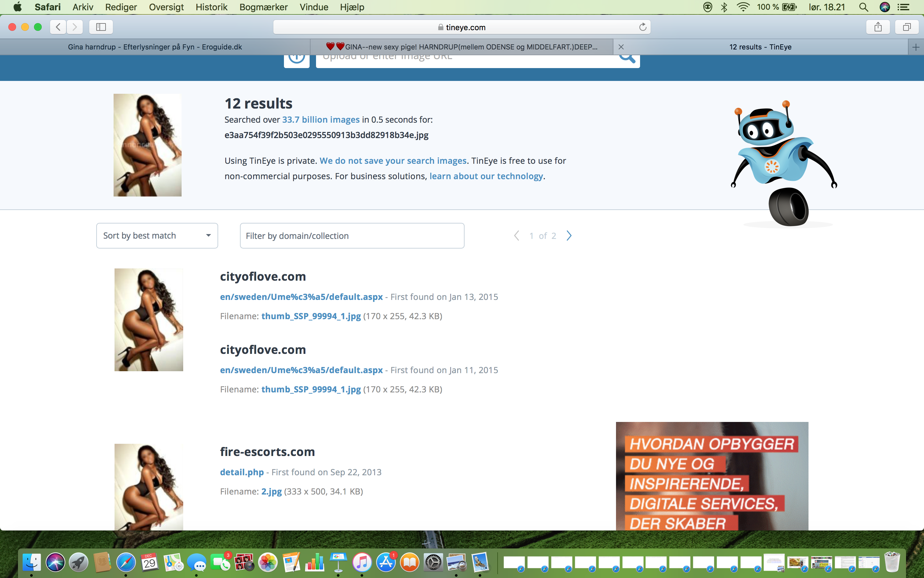Click the searched image thumbnail beside 12 results
The width and height of the screenshot is (924, 578).
click(x=147, y=145)
